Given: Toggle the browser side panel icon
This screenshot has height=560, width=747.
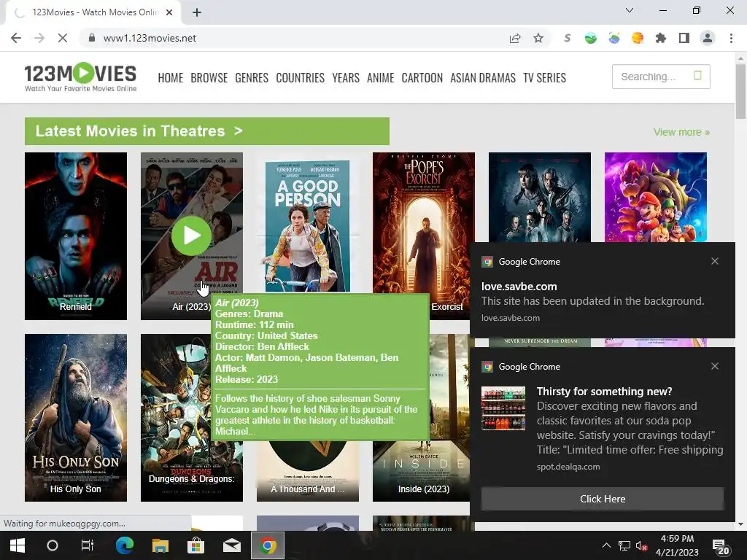Looking at the screenshot, I should [684, 38].
